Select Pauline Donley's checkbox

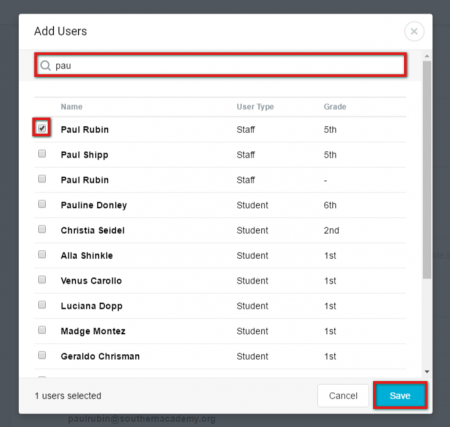(42, 204)
